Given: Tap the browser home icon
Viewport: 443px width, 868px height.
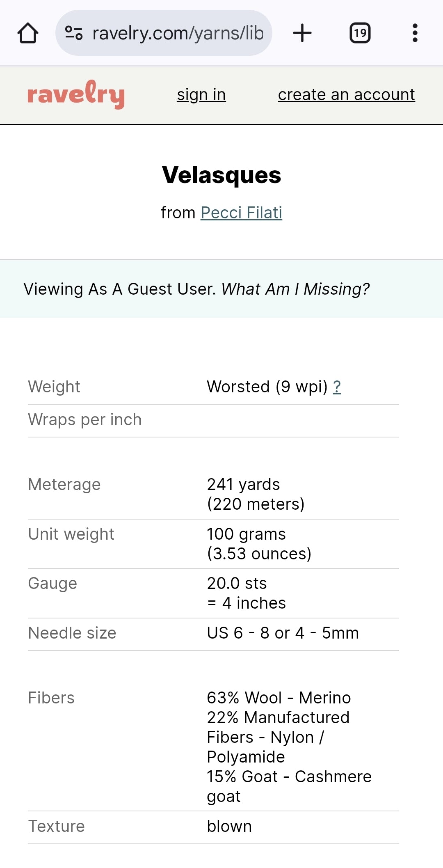Looking at the screenshot, I should tap(28, 33).
